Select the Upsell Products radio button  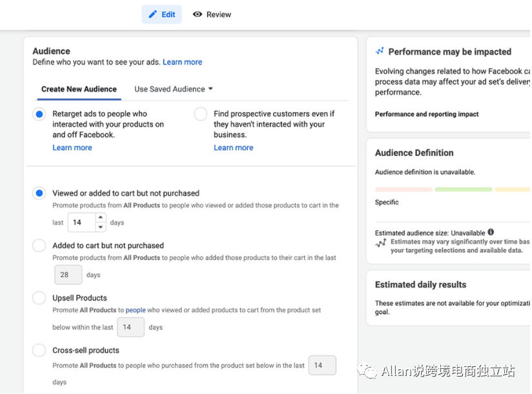click(39, 298)
